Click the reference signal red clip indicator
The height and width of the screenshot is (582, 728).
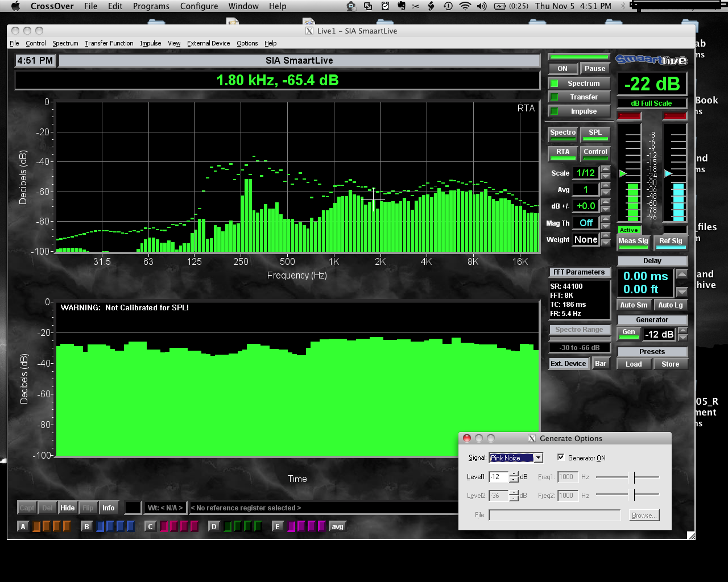coord(675,115)
